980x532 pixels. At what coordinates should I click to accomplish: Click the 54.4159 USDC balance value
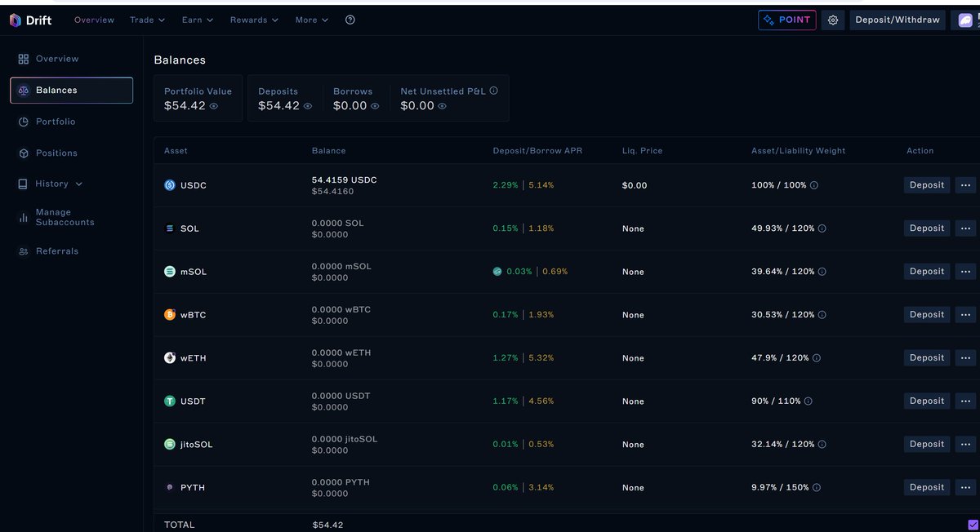(345, 180)
